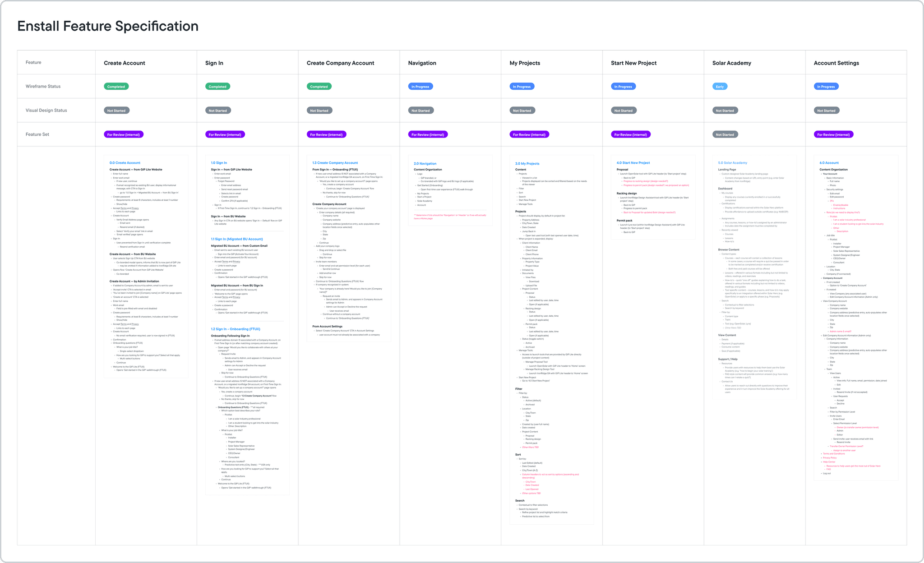Click the From Account Settings subheading

pyautogui.click(x=328, y=326)
